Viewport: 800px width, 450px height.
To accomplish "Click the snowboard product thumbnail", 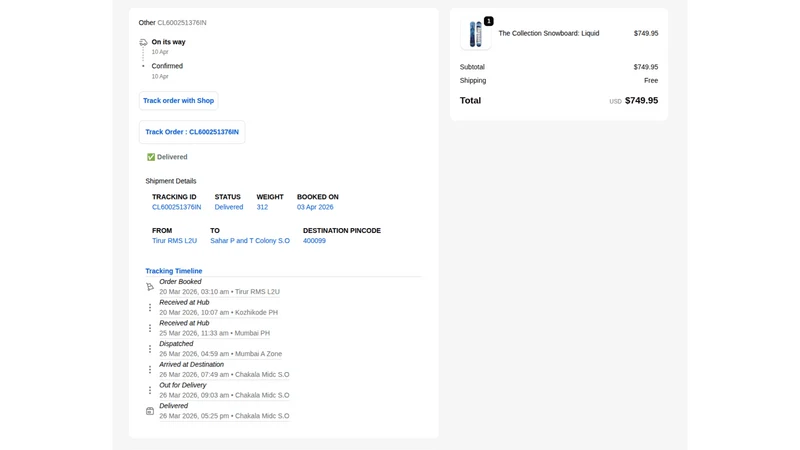I will [476, 34].
